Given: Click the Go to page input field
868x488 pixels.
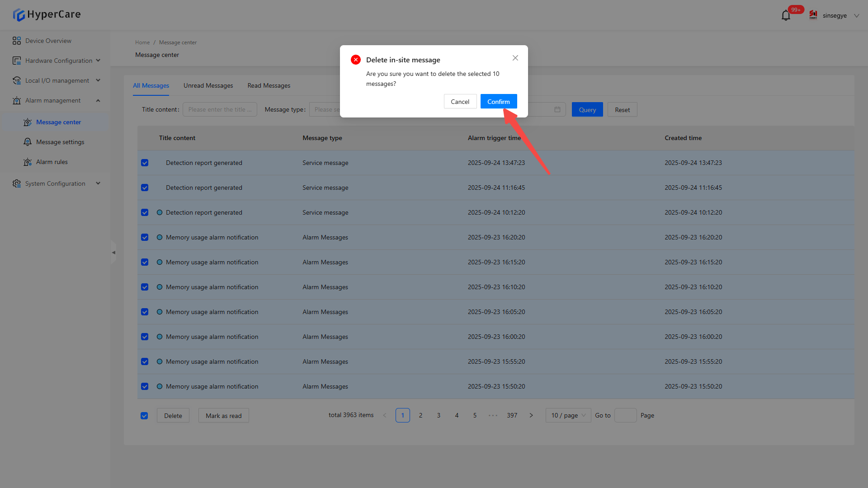Looking at the screenshot, I should point(625,415).
